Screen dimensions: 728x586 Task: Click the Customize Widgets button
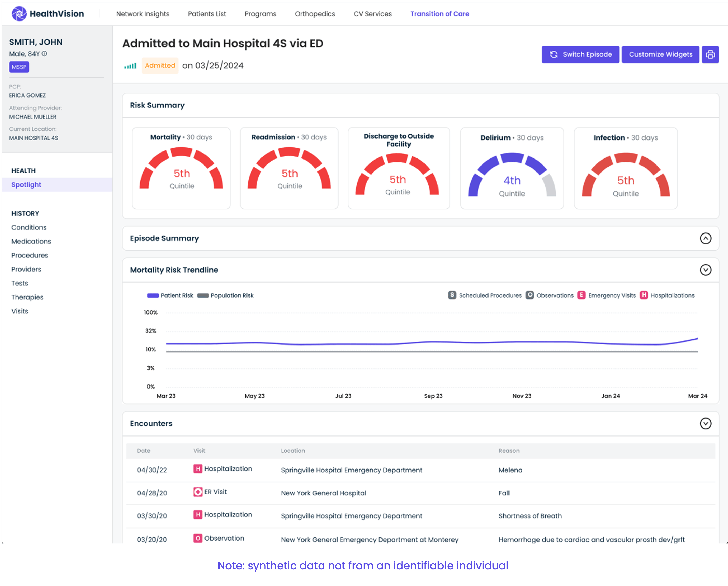pos(660,54)
